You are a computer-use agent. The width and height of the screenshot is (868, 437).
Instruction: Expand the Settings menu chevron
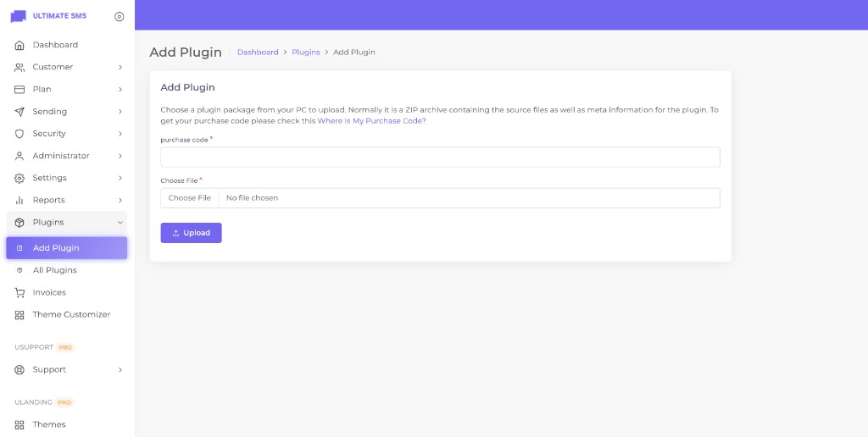point(120,178)
